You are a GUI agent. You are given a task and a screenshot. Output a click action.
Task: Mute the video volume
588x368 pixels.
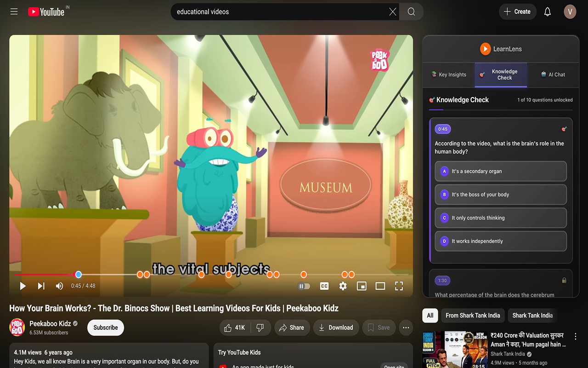pyautogui.click(x=59, y=286)
